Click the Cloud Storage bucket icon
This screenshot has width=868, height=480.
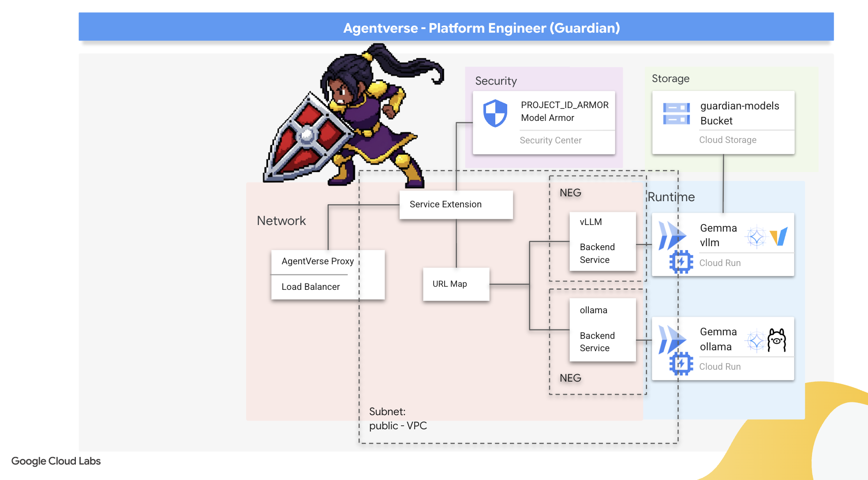(676, 113)
